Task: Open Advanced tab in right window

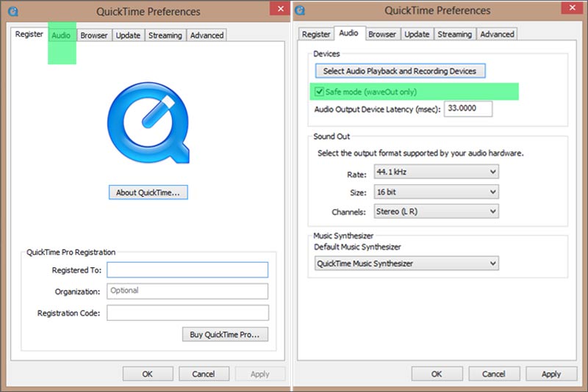Action: coord(497,34)
